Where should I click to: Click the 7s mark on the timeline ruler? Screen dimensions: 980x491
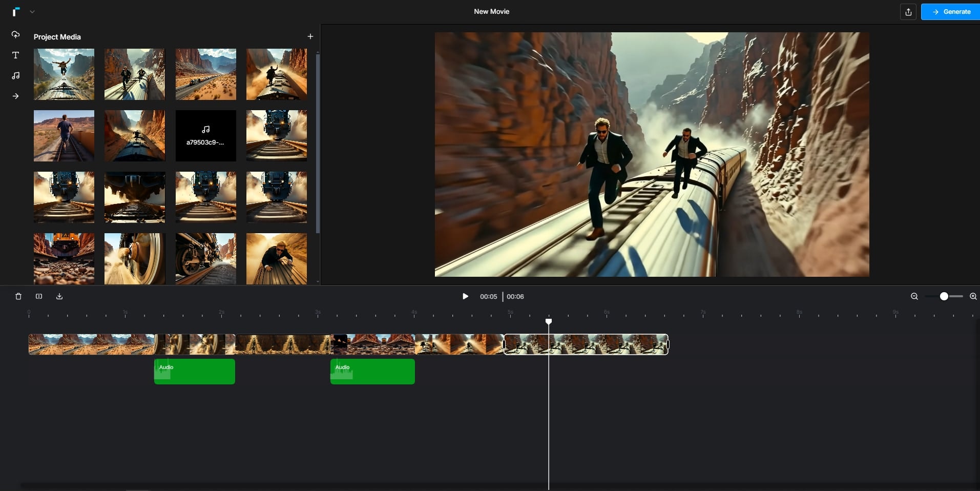click(703, 312)
